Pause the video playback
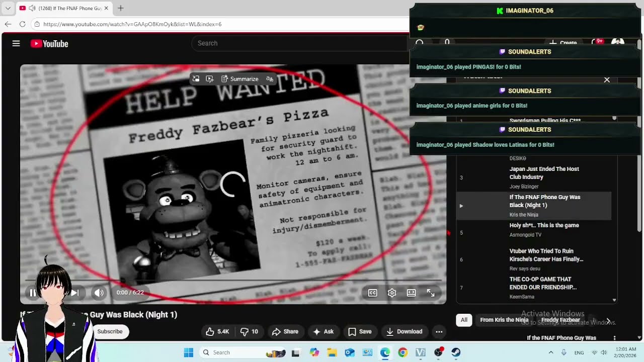The image size is (644, 362). click(x=33, y=293)
